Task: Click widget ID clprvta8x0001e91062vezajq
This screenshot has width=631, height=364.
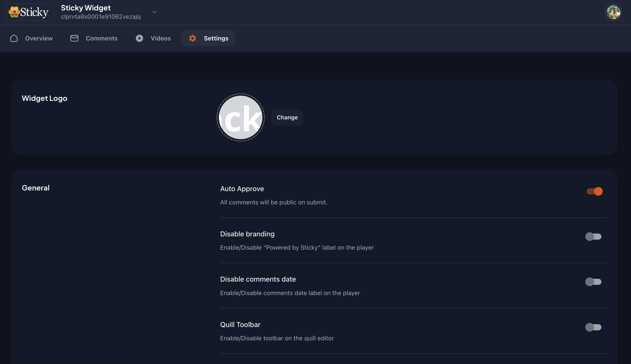Action: (101, 17)
